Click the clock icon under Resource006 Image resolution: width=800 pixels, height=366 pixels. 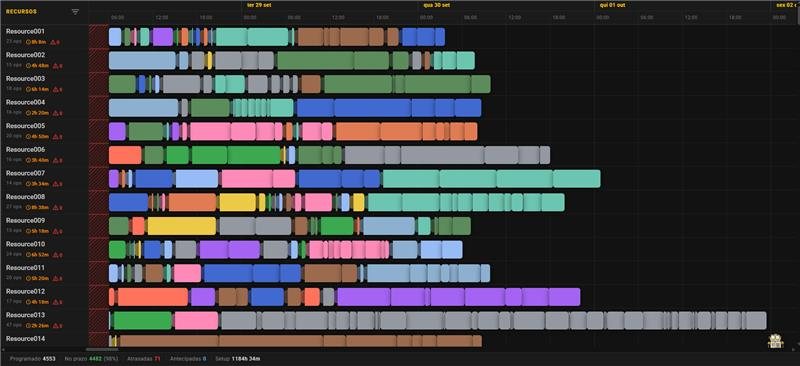pos(28,160)
